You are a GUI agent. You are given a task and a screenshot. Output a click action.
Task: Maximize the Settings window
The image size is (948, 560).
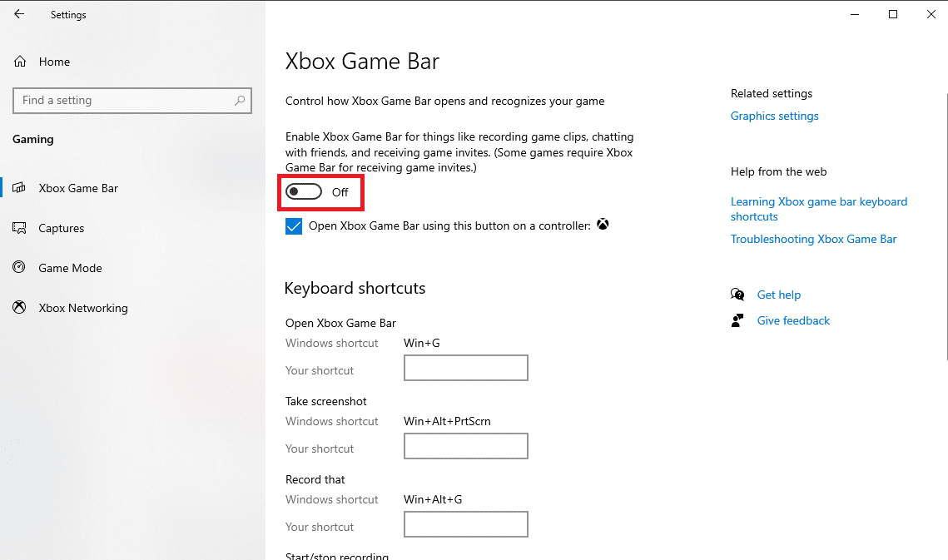[893, 14]
